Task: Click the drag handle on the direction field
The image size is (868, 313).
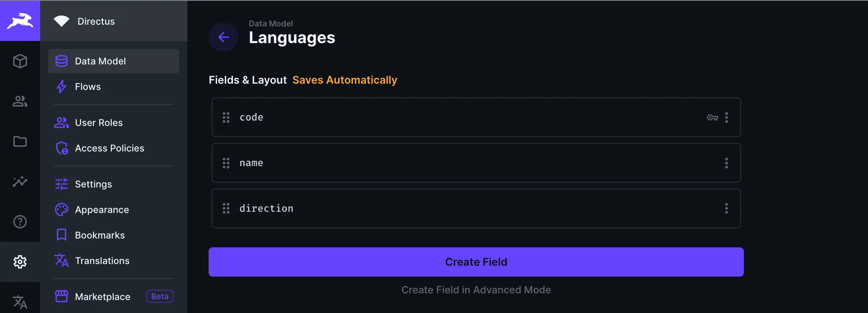Action: (x=226, y=208)
